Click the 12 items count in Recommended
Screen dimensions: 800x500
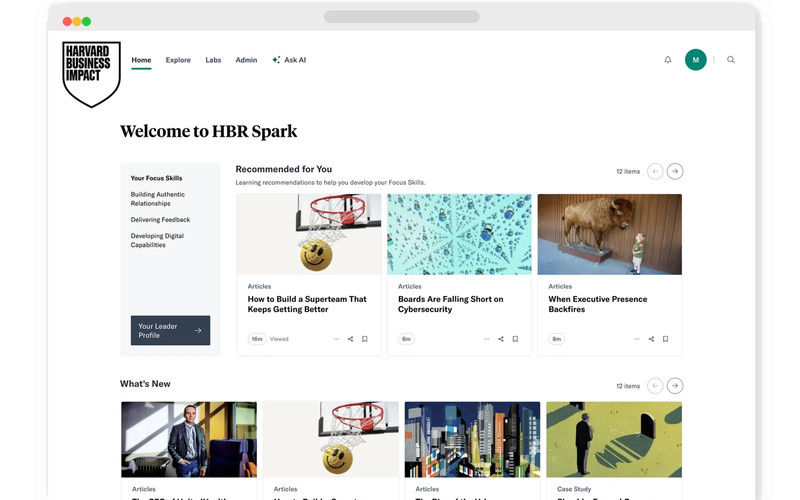pos(628,171)
